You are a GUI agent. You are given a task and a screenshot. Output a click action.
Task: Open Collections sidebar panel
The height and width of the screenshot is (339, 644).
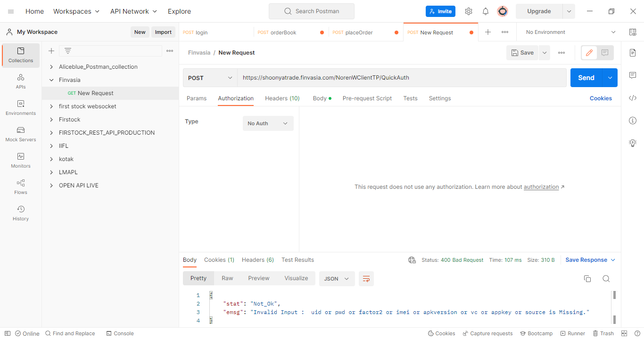(21, 55)
